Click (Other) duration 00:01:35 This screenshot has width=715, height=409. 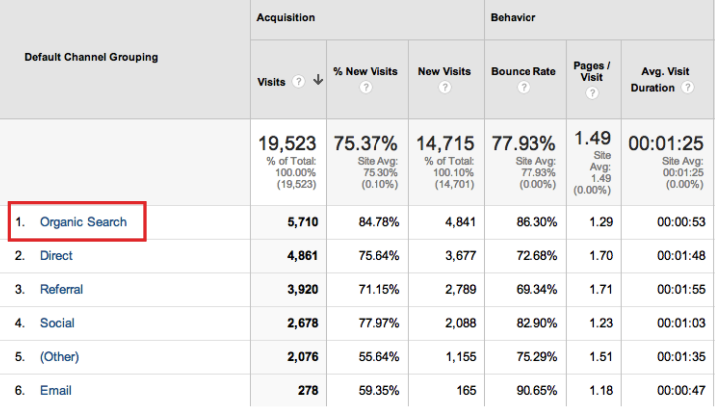tap(681, 357)
